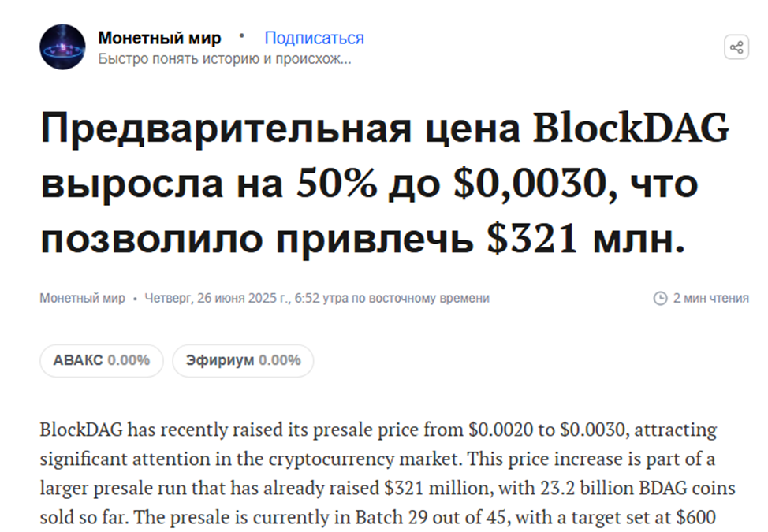Click the clock icon beside reading time
This screenshot has height=532, width=768.
660,298
